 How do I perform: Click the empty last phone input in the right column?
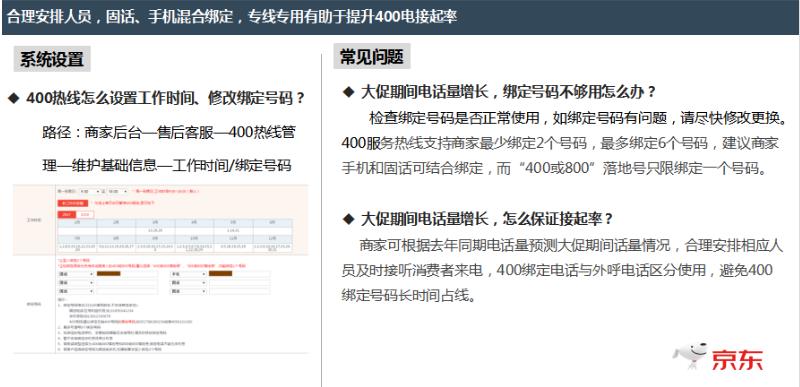click(x=239, y=291)
